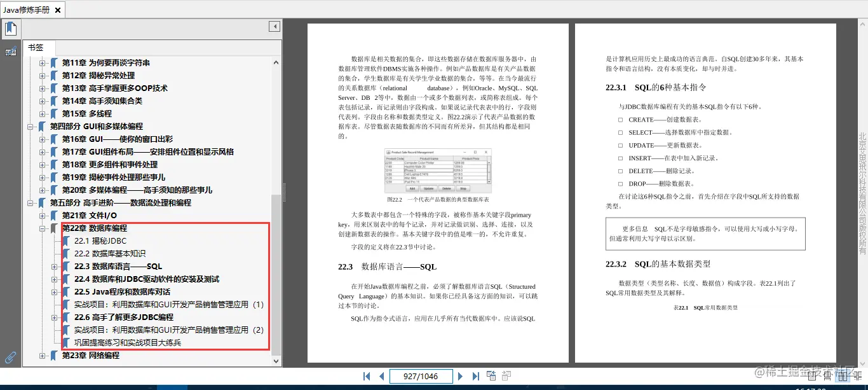Image resolution: width=868 pixels, height=390 pixels.
Task: Open the Bookmarks panel icon in left sidebar
Action: [11, 28]
